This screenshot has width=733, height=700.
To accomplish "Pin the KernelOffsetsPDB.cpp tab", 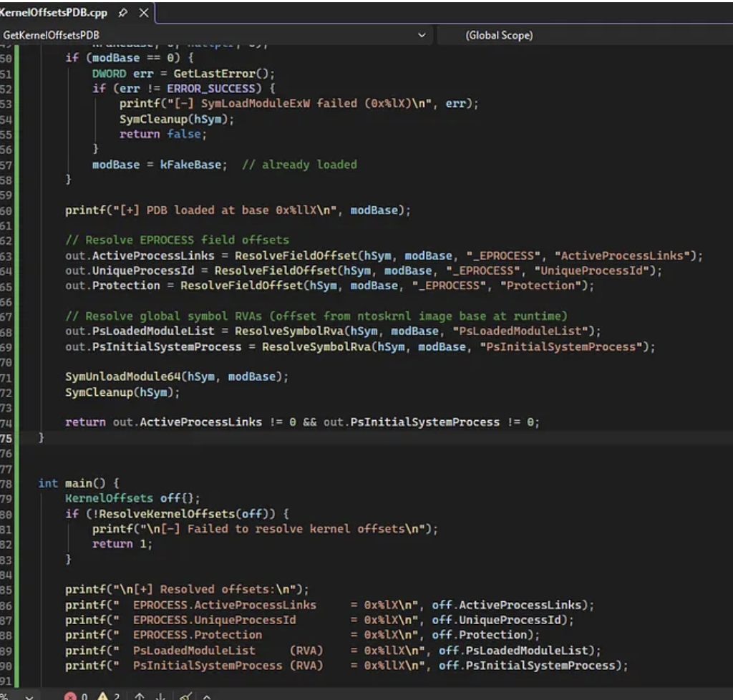I will click(122, 13).
